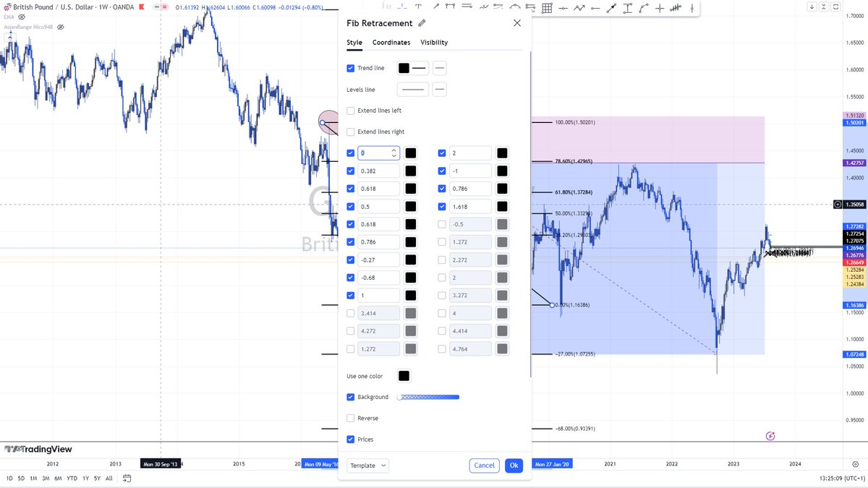Open the Template dropdown
The width and height of the screenshot is (868, 488).
367,466
